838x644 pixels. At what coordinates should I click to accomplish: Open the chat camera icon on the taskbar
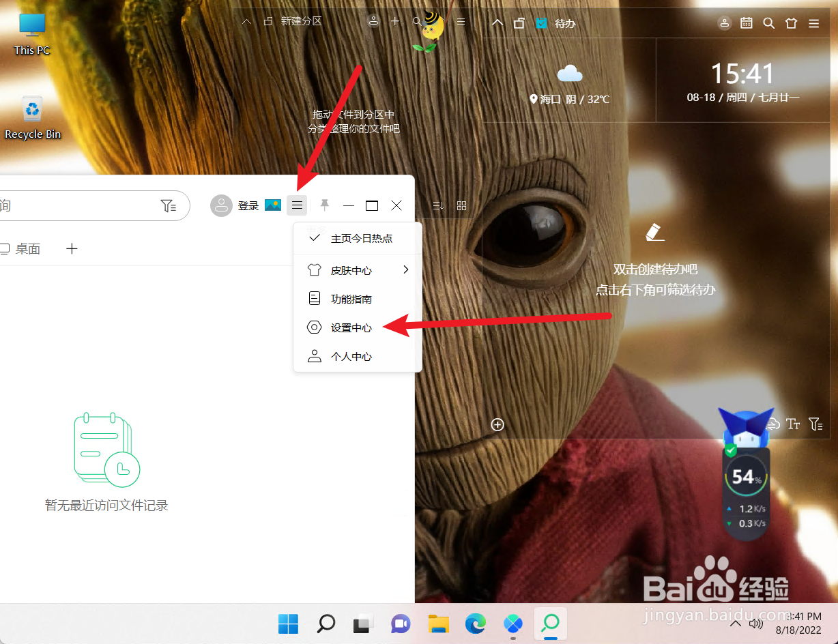pyautogui.click(x=401, y=623)
